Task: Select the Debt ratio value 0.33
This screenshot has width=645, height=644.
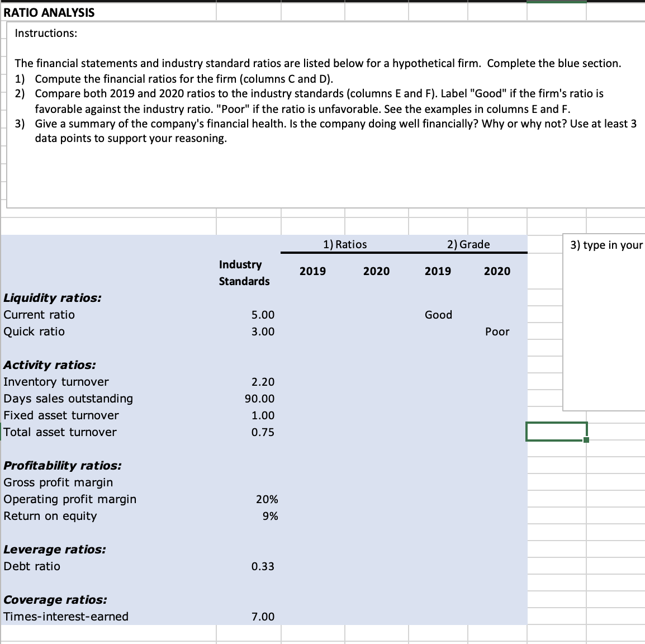Action: click(263, 566)
